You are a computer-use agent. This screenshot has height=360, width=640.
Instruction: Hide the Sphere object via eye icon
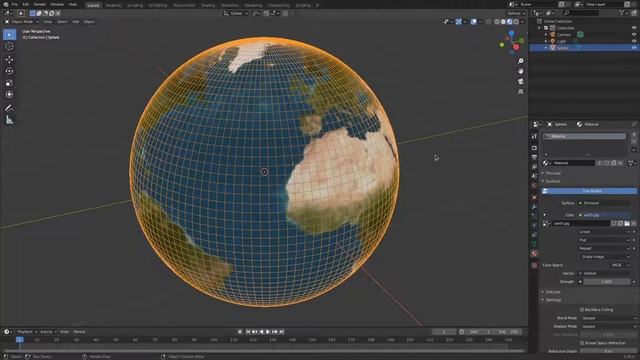[634, 48]
